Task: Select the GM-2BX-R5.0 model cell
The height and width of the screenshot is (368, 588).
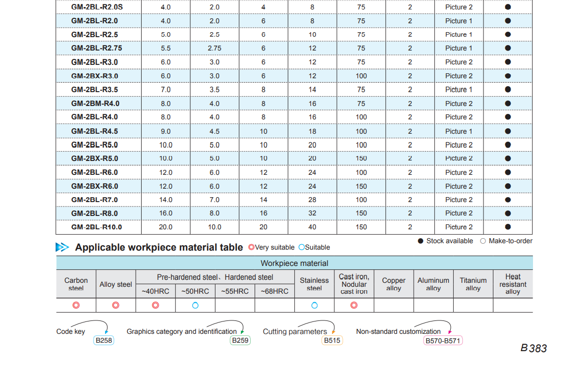Action: [x=95, y=158]
